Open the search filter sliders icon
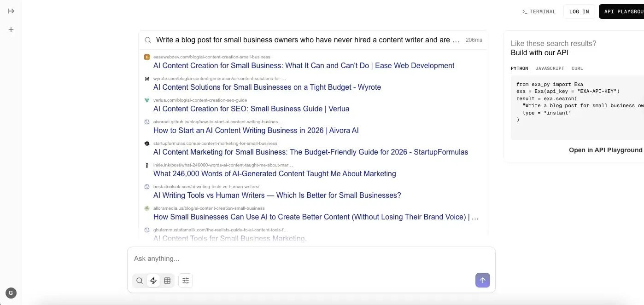Viewport: 644px width, 305px height. click(186, 281)
